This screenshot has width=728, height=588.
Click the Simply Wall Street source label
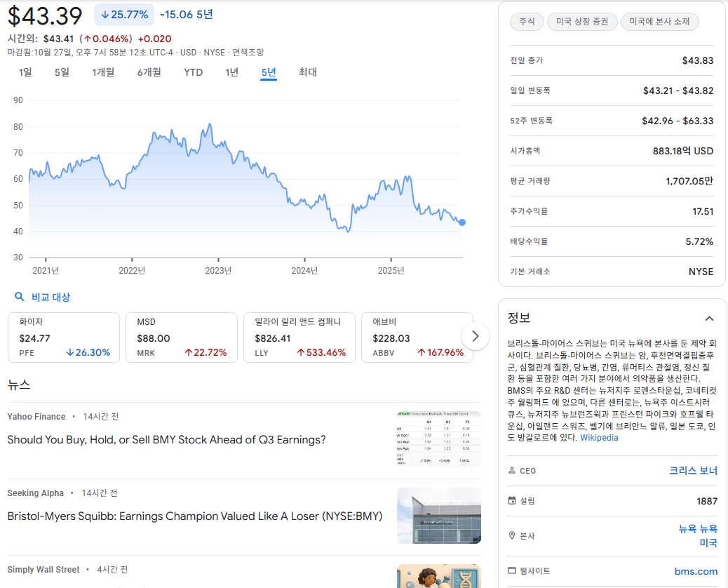click(43, 570)
